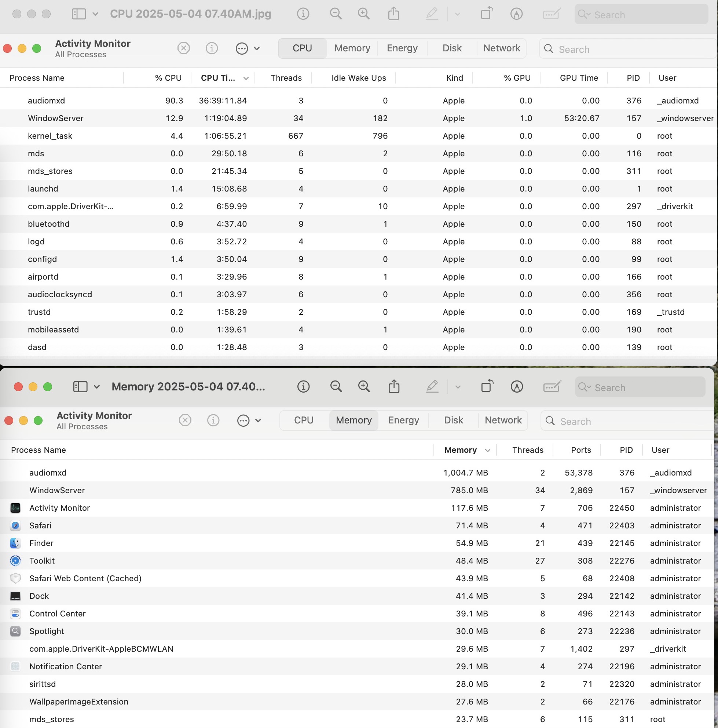718x728 pixels.
Task: Click search box in upper Activity Monitor
Action: [628, 48]
